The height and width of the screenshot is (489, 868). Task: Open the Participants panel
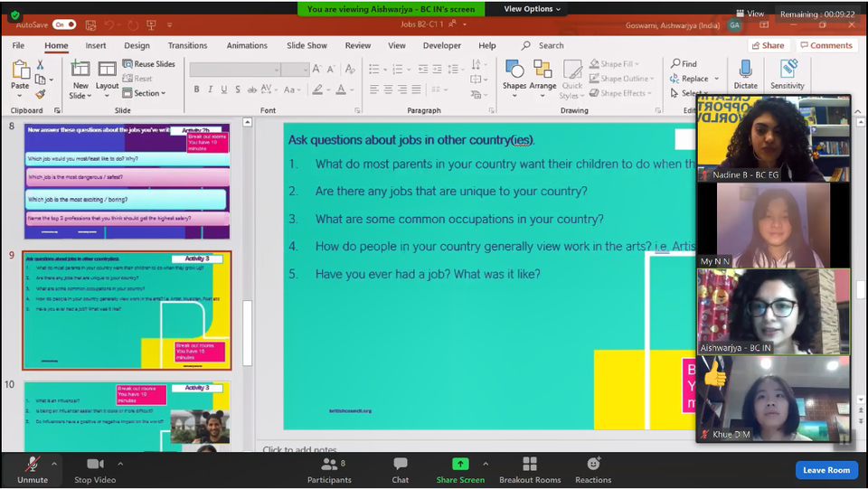click(x=329, y=465)
